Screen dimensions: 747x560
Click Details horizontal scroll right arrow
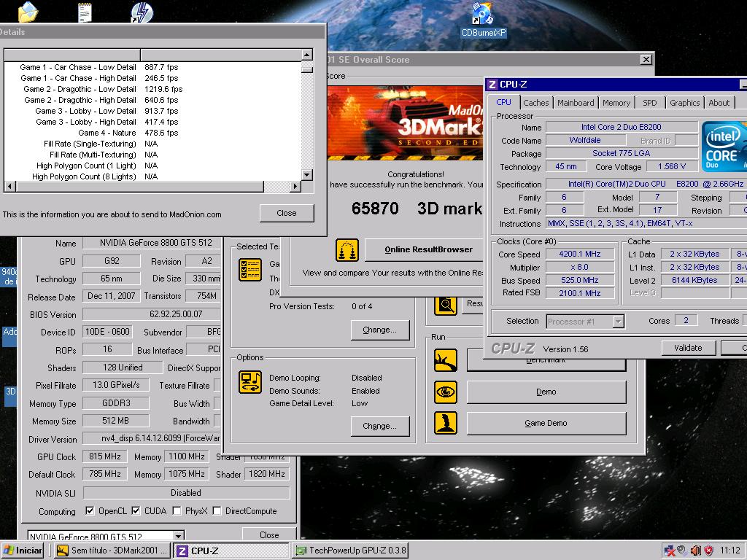pyautogui.click(x=295, y=186)
